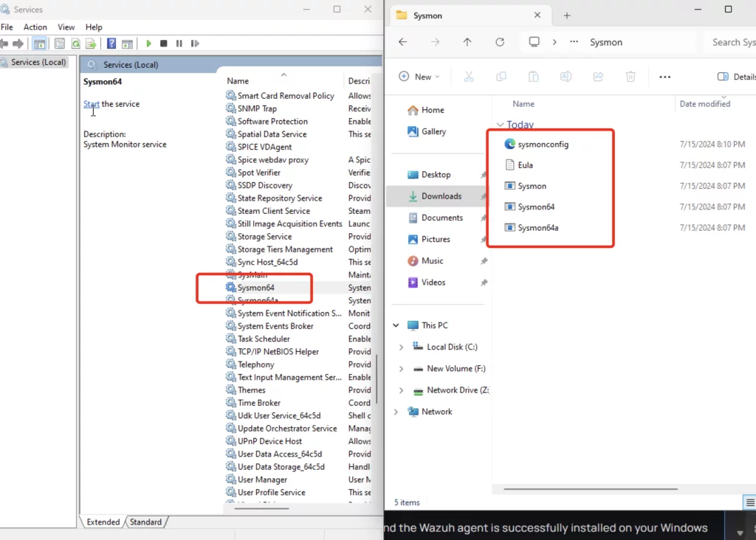Screen dimensions: 756x540
Task: Click the Search Sysmon input field
Action: (x=731, y=42)
